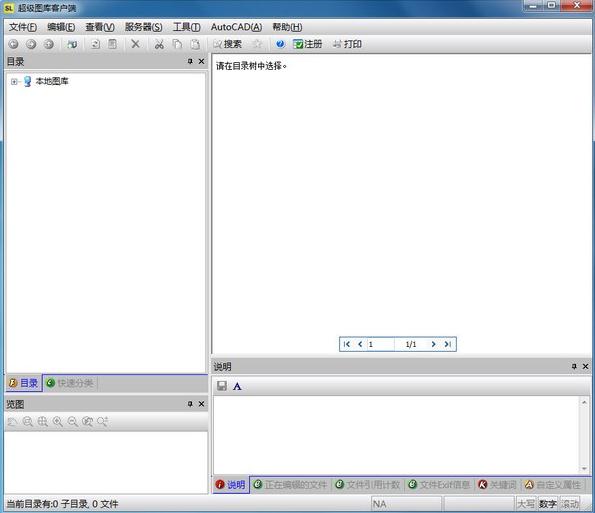
Task: Toggle the pin on the 说明 panel
Action: pos(574,366)
